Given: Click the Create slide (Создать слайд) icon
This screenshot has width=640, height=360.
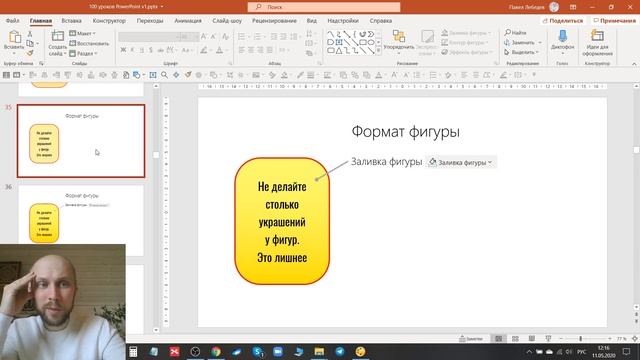Looking at the screenshot, I should point(58,36).
